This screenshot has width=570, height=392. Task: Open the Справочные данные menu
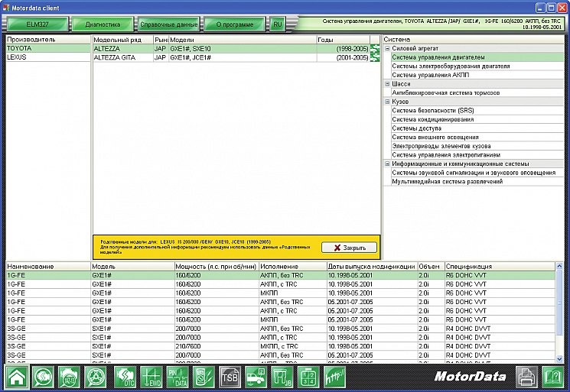click(168, 24)
